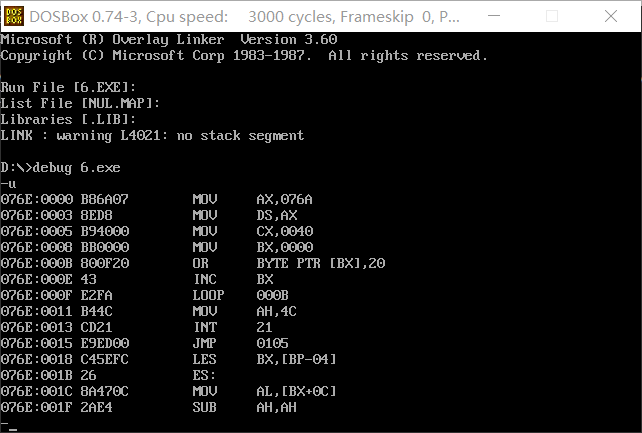
Task: Click the 'MOV CX,0040' instruction line
Action: point(157,231)
